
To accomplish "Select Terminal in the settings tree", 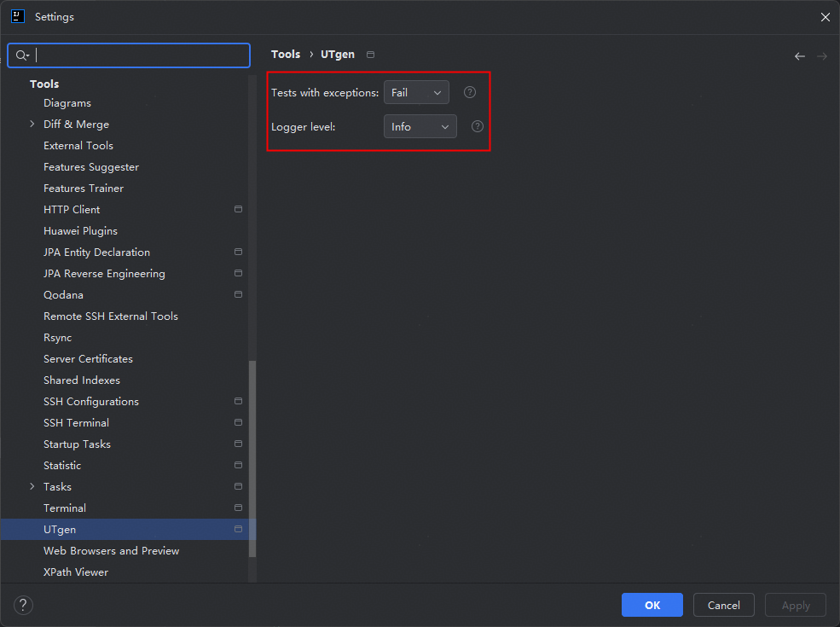I will [x=65, y=508].
